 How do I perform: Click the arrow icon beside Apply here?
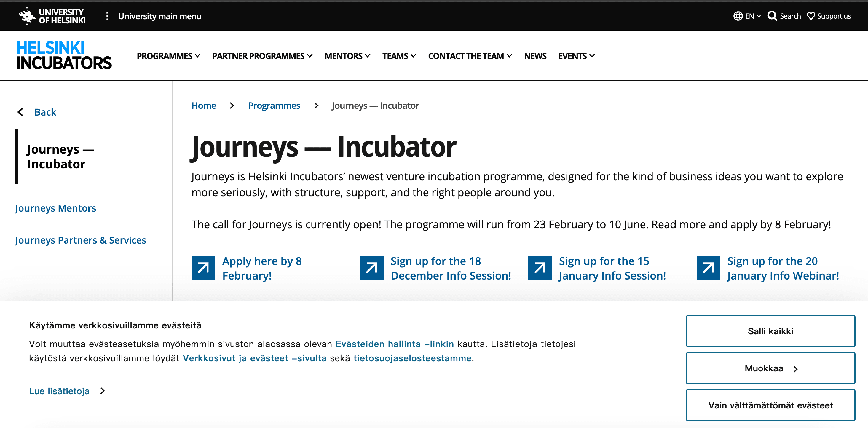coord(203,268)
